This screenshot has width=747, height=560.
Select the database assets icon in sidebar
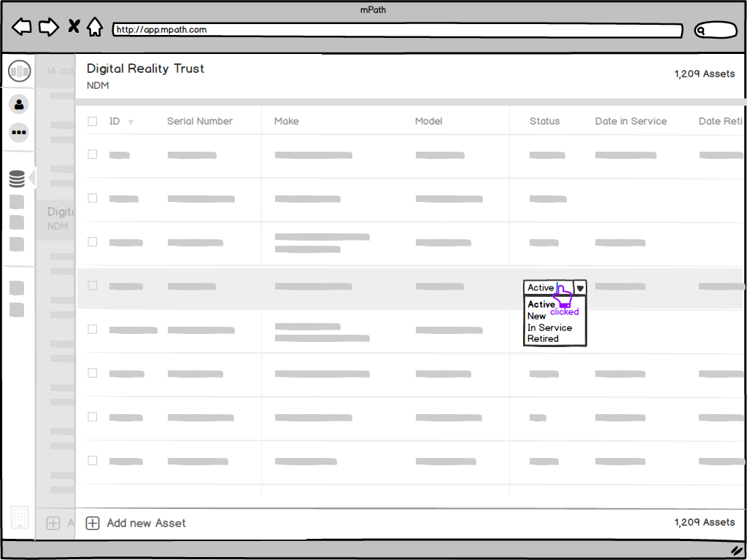click(x=18, y=178)
